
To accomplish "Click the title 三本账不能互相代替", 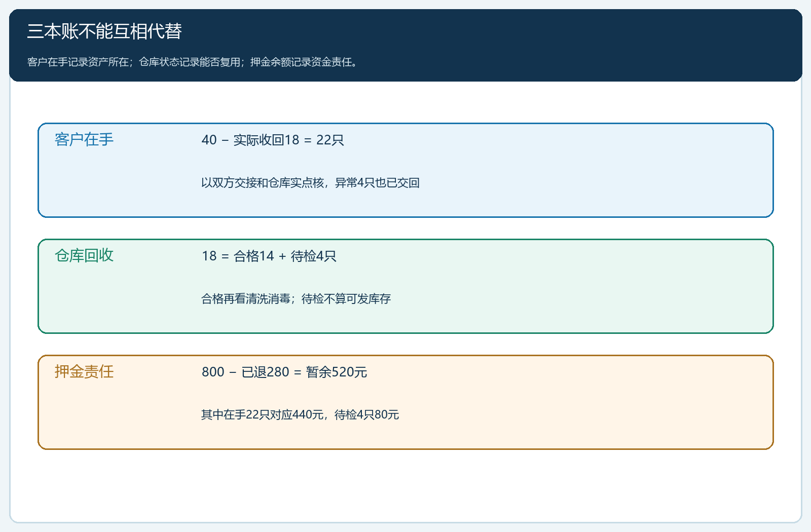I will (x=104, y=31).
